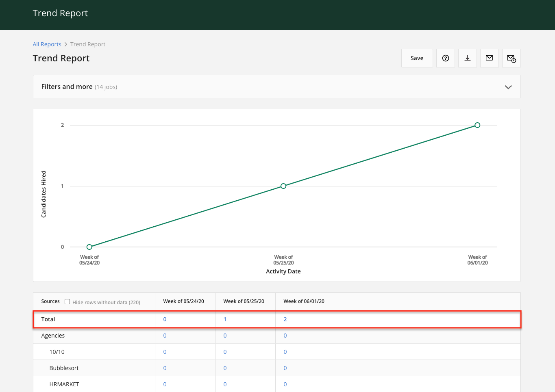Click the HRMARKET row label
The width and height of the screenshot is (555, 392).
click(x=64, y=384)
